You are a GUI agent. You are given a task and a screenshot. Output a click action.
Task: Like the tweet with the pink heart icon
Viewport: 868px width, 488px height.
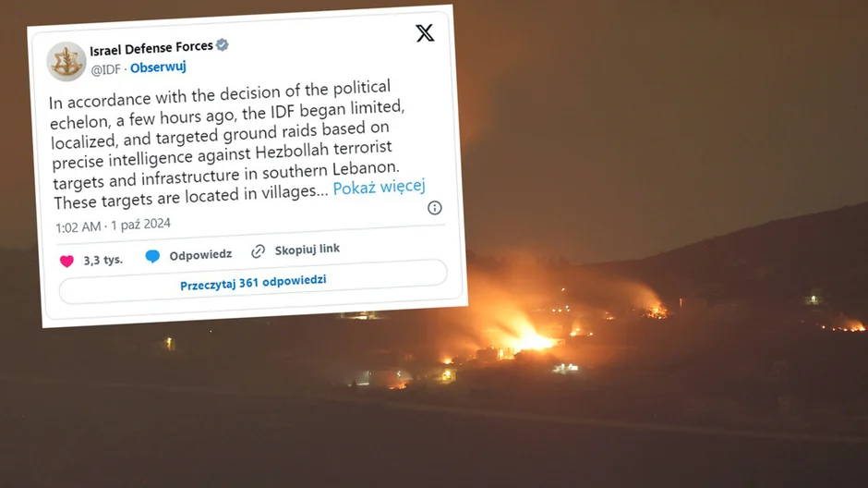(x=67, y=261)
